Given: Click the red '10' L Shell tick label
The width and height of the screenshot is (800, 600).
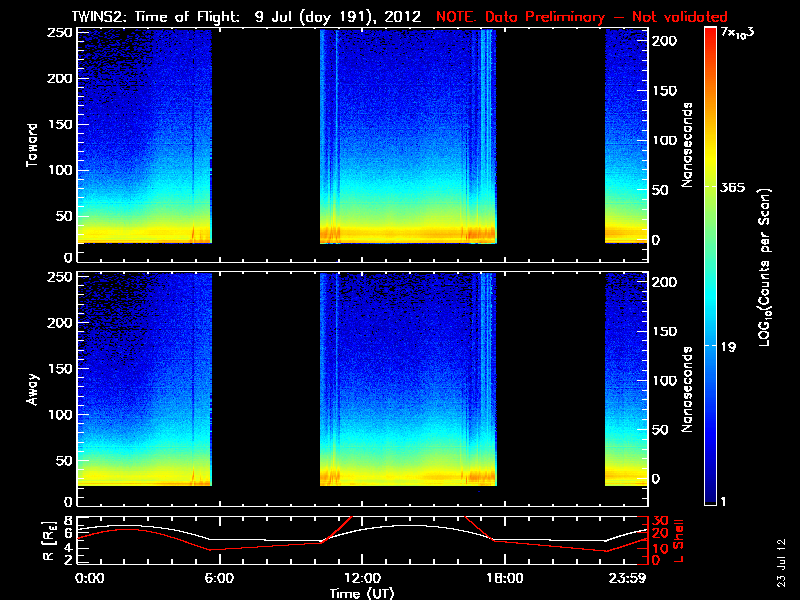Looking at the screenshot, I should click(660, 548).
